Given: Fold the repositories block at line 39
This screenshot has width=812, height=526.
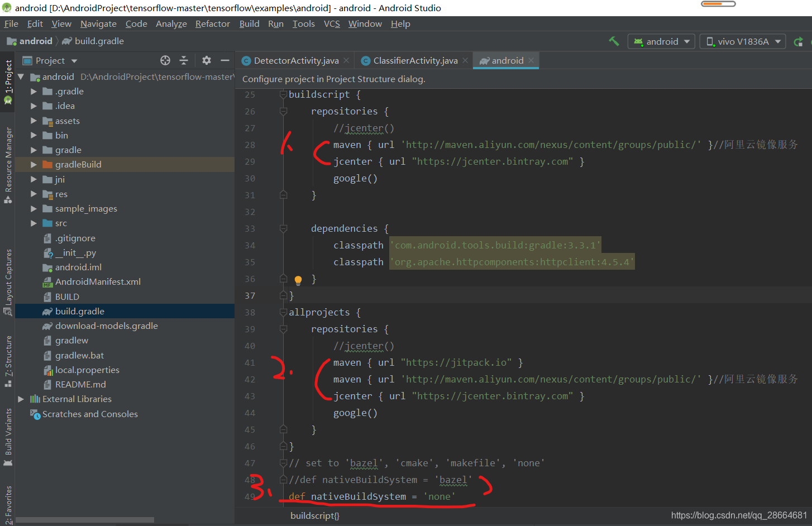Looking at the screenshot, I should (283, 329).
